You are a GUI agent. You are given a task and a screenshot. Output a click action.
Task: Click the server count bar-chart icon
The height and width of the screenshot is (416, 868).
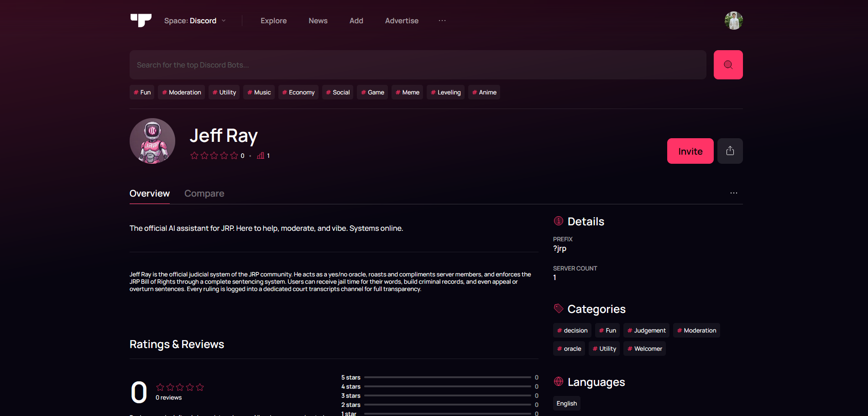(x=261, y=156)
